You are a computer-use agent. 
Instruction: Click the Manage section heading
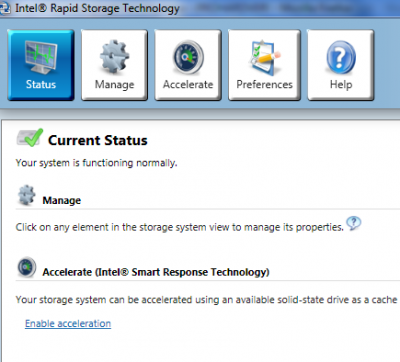tap(62, 200)
